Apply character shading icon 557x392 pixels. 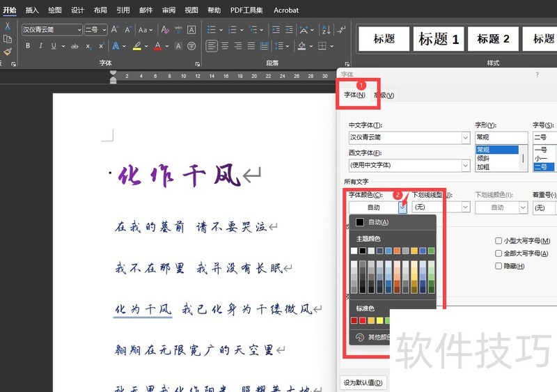[x=179, y=46]
